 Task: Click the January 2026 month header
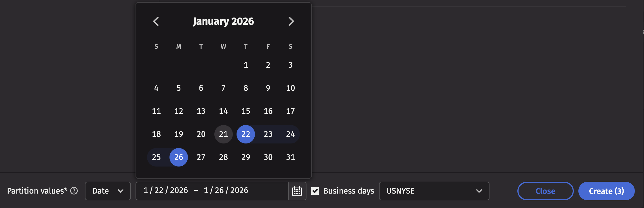click(223, 21)
